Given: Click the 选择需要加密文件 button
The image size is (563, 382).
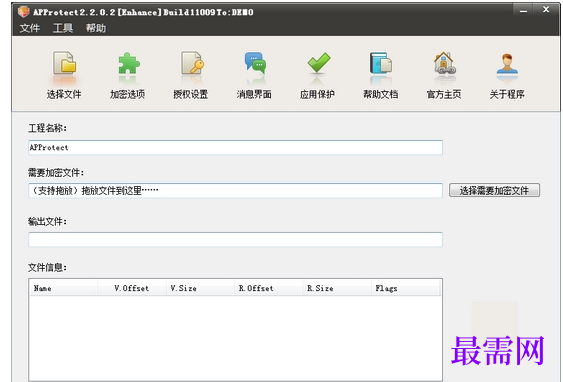Looking at the screenshot, I should coord(494,190).
